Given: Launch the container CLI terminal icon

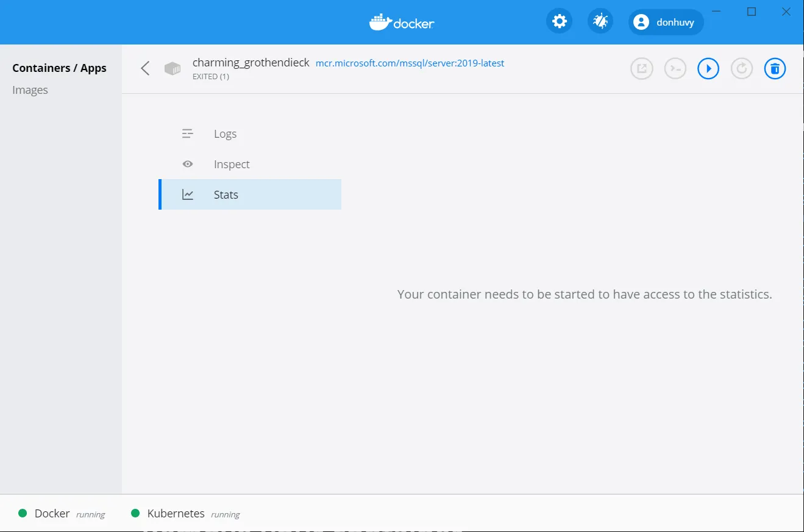Looking at the screenshot, I should (675, 69).
